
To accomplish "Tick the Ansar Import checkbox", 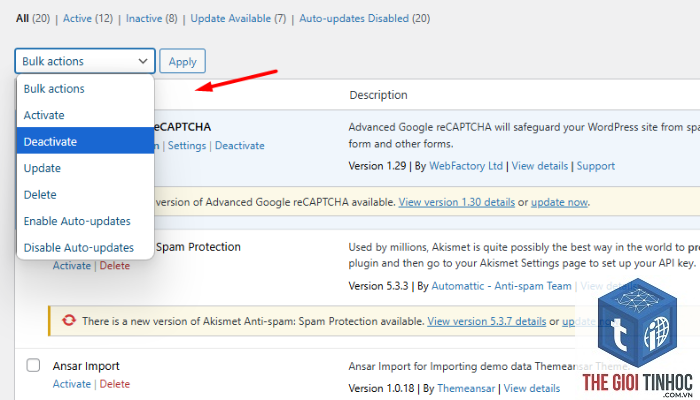I will [x=33, y=365].
